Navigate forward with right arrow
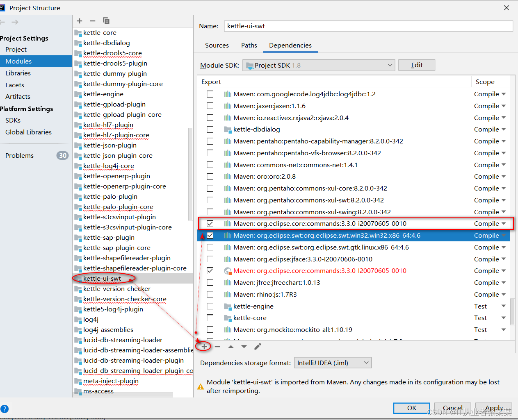 click(15, 22)
